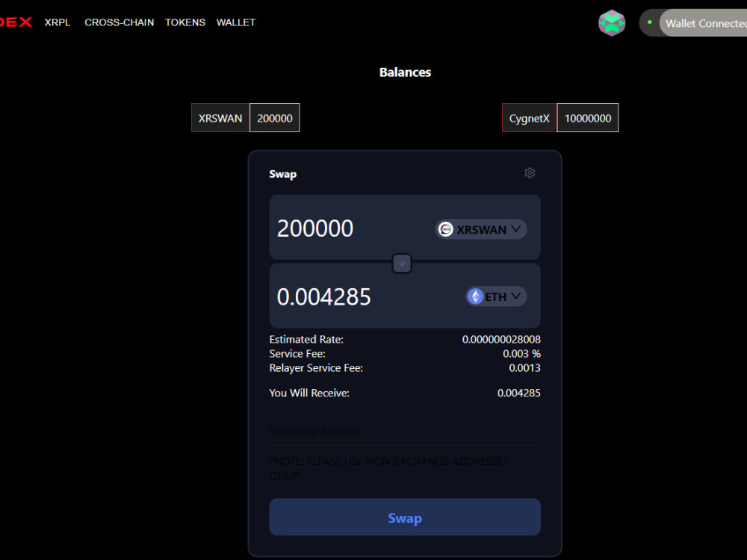The height and width of the screenshot is (560, 747).
Task: Click the green wallet status dot
Action: tap(649, 22)
